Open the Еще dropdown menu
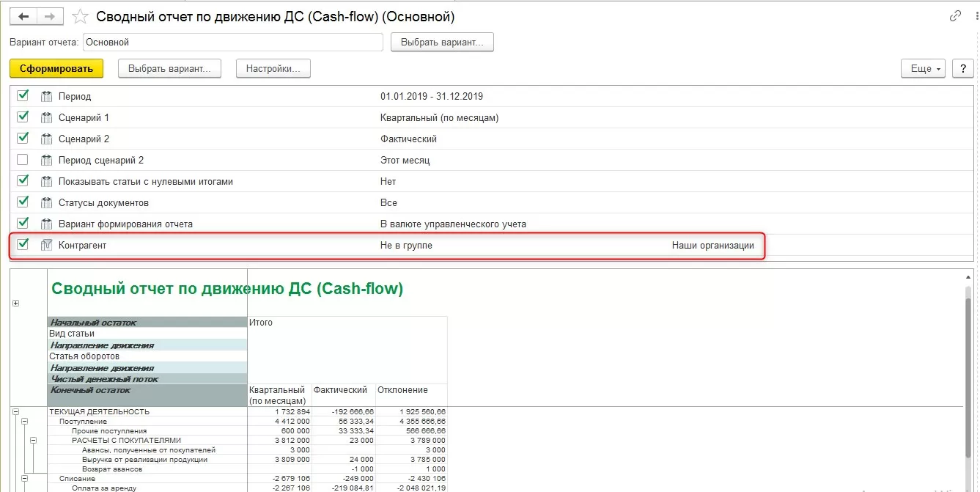Screen dimensions: 980x492 point(923,68)
